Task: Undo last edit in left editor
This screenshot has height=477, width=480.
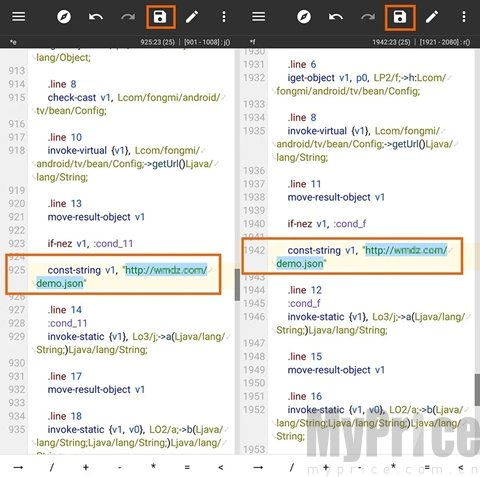Action: [96, 16]
